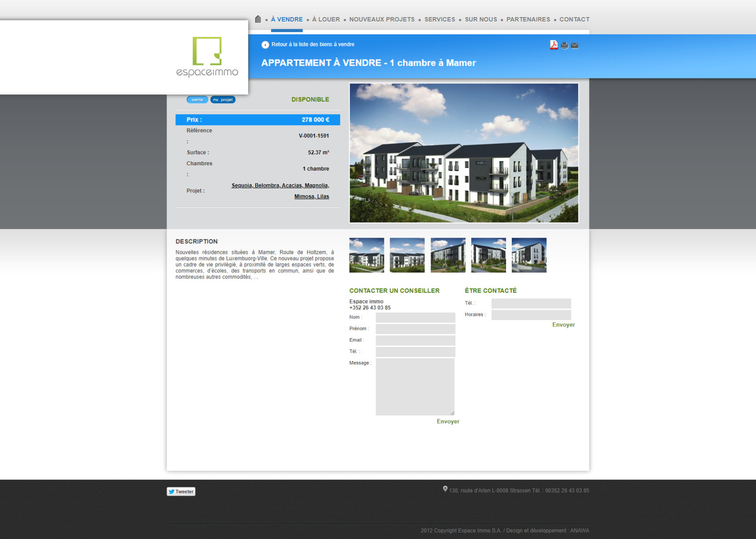Image resolution: width=756 pixels, height=539 pixels.
Task: Select the fifth building thumbnail
Action: [x=529, y=255]
